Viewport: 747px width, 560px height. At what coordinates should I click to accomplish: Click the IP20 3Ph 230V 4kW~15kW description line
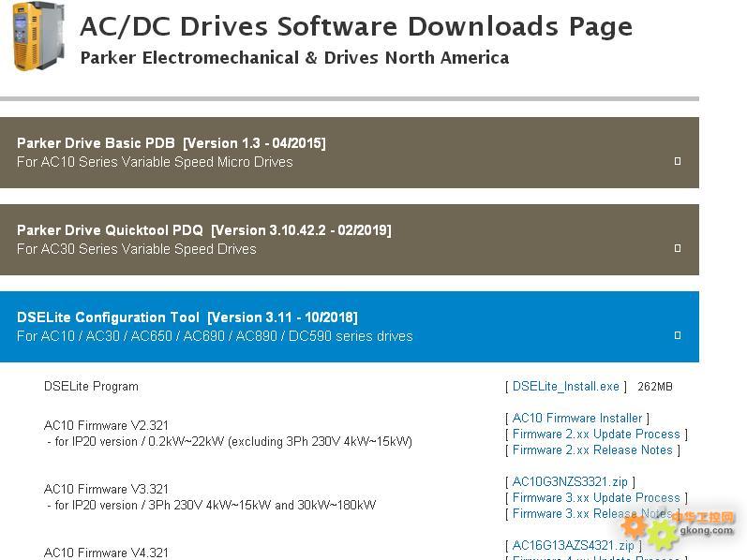(x=212, y=506)
